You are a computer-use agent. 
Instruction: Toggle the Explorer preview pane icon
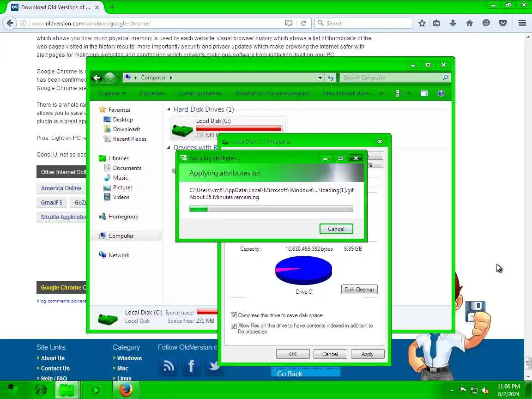point(424,93)
